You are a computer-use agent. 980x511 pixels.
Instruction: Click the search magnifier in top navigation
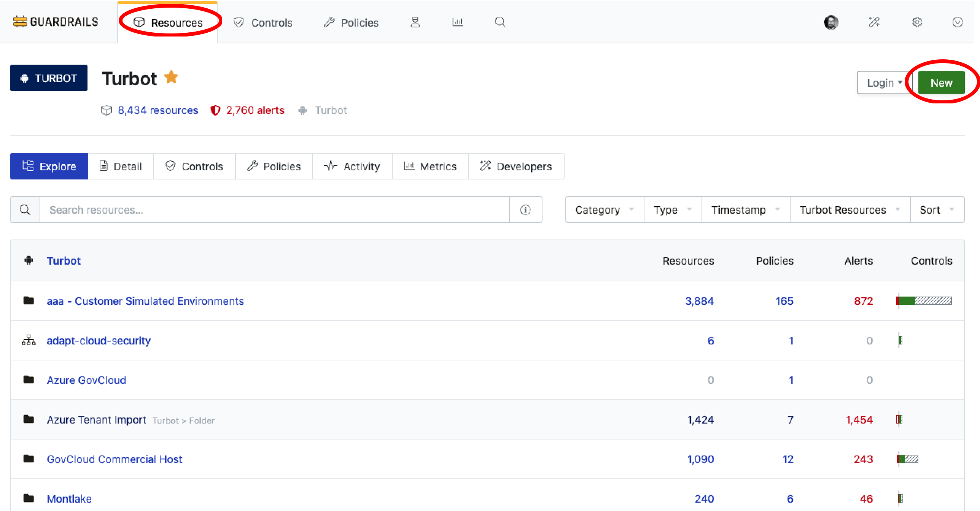coord(500,22)
